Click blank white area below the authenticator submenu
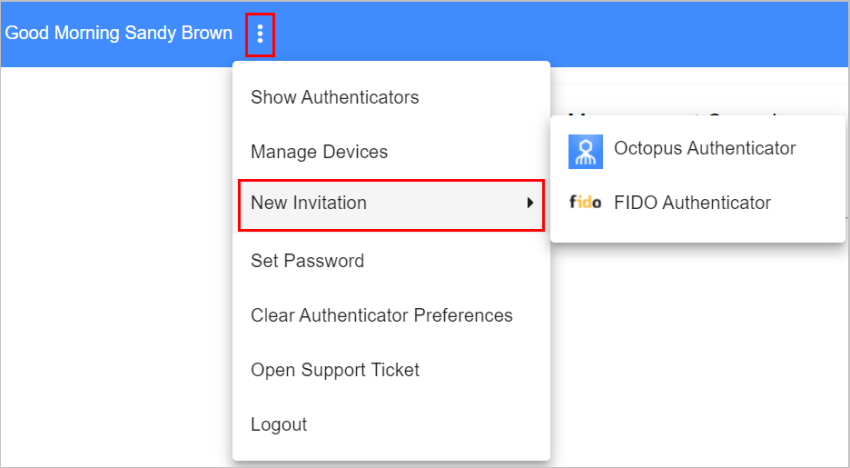 699,352
